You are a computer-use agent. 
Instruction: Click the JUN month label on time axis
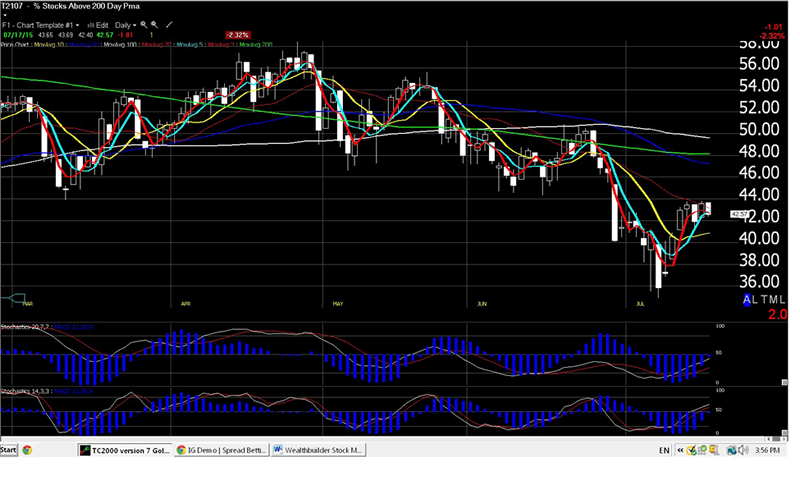coord(482,304)
